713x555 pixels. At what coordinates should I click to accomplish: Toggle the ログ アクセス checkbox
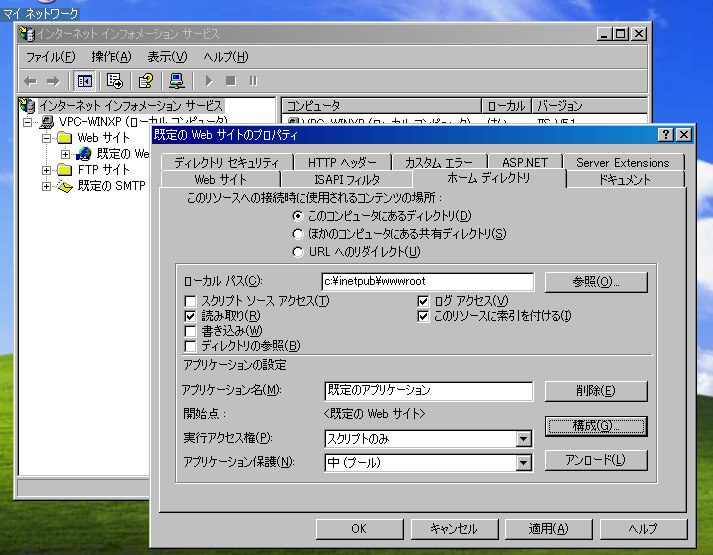(423, 301)
